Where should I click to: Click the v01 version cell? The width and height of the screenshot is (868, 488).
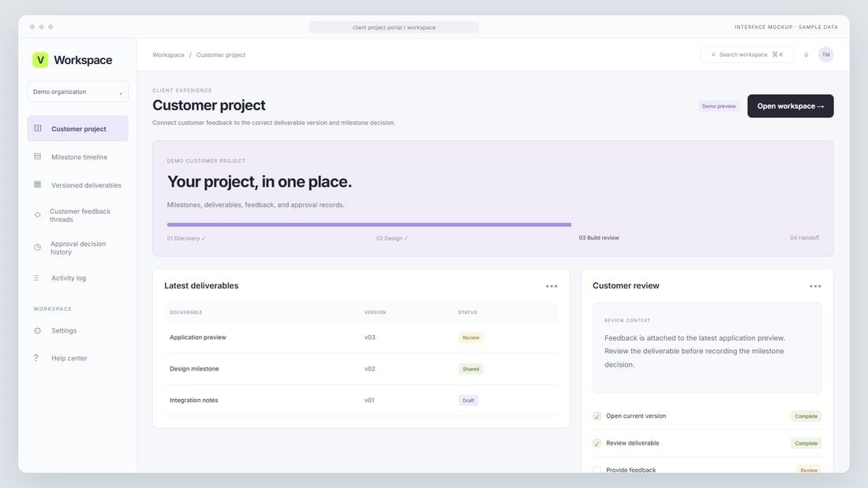369,400
